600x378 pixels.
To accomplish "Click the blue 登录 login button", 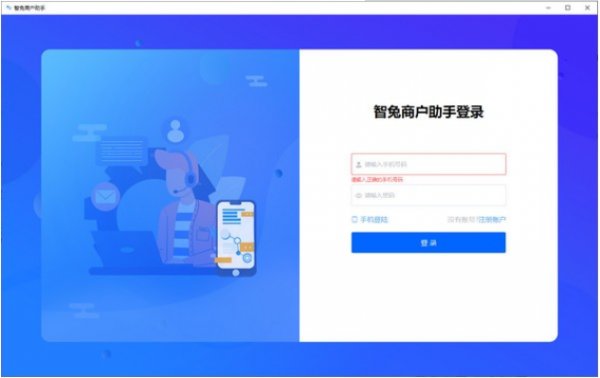I will [x=429, y=243].
